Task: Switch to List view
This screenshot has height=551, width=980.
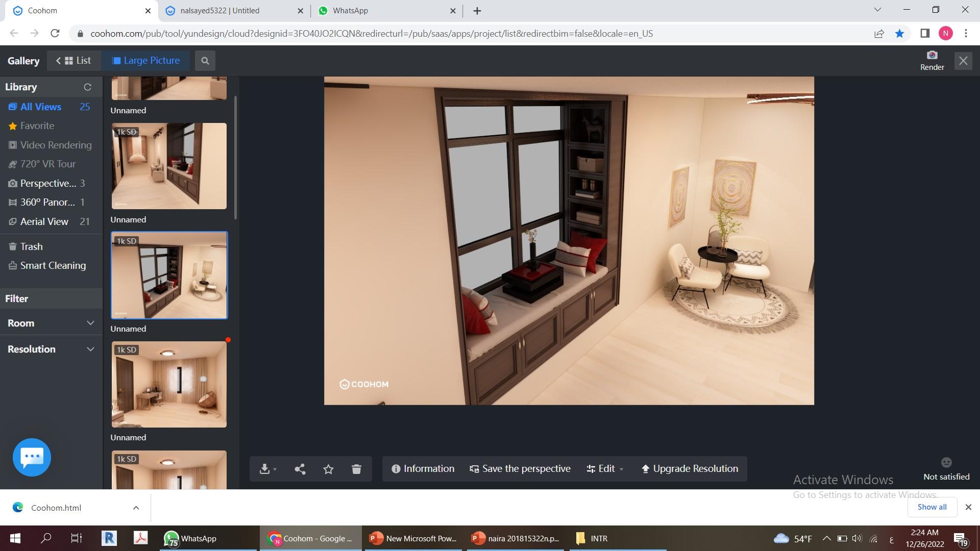Action: pyautogui.click(x=74, y=61)
